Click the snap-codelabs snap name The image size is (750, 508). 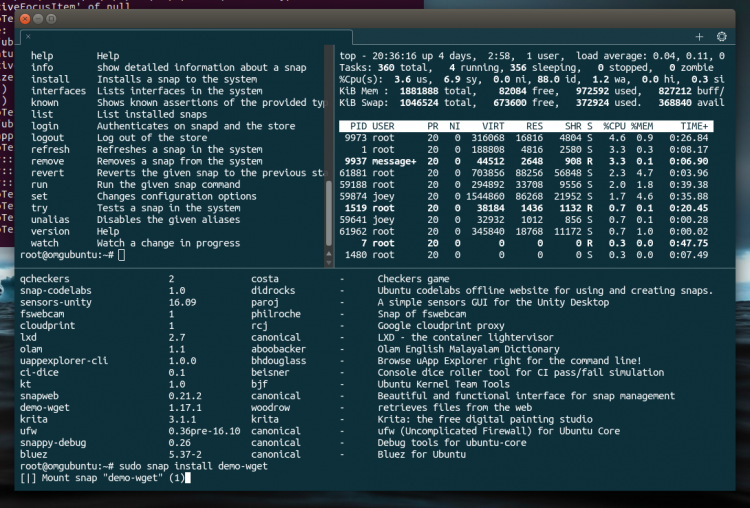click(x=55, y=291)
